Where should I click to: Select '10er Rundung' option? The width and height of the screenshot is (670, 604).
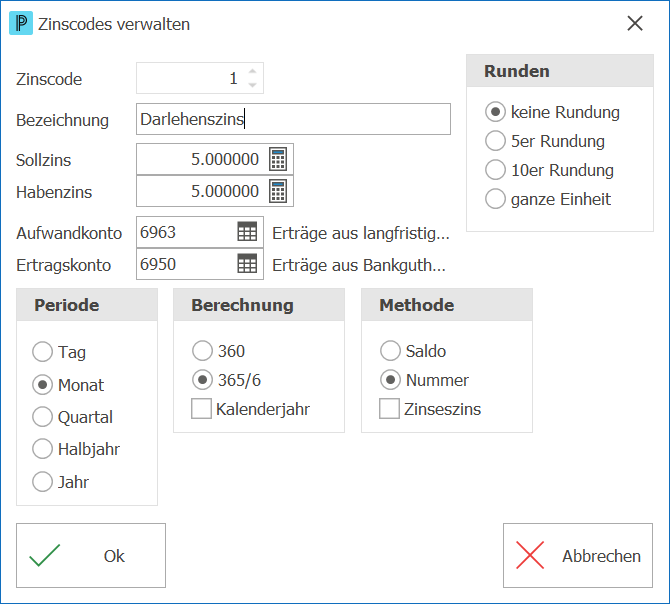point(549,170)
